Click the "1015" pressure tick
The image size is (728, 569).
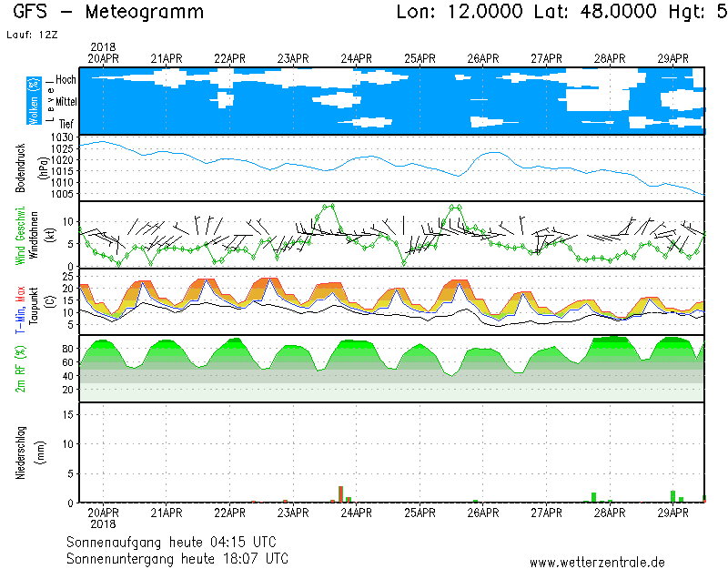coord(62,171)
